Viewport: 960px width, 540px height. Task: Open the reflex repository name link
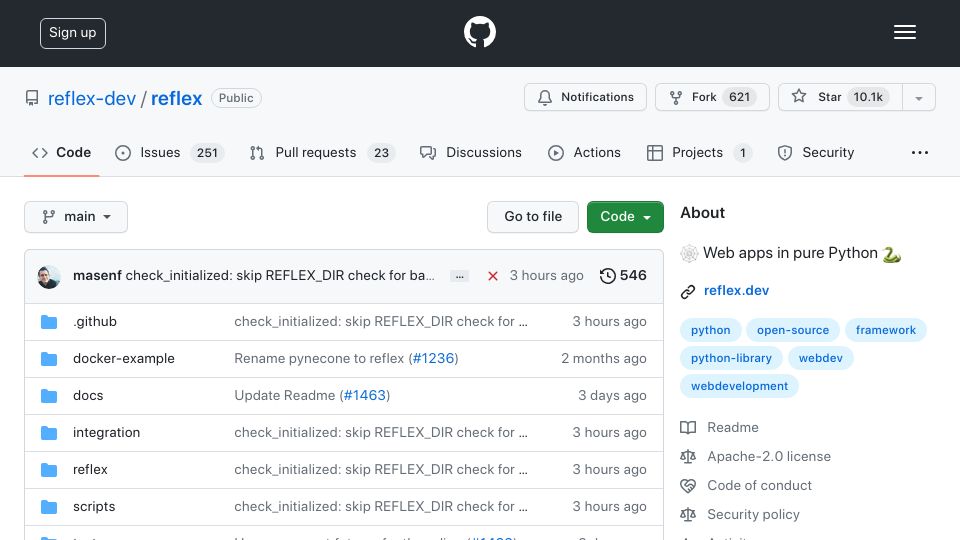point(176,99)
